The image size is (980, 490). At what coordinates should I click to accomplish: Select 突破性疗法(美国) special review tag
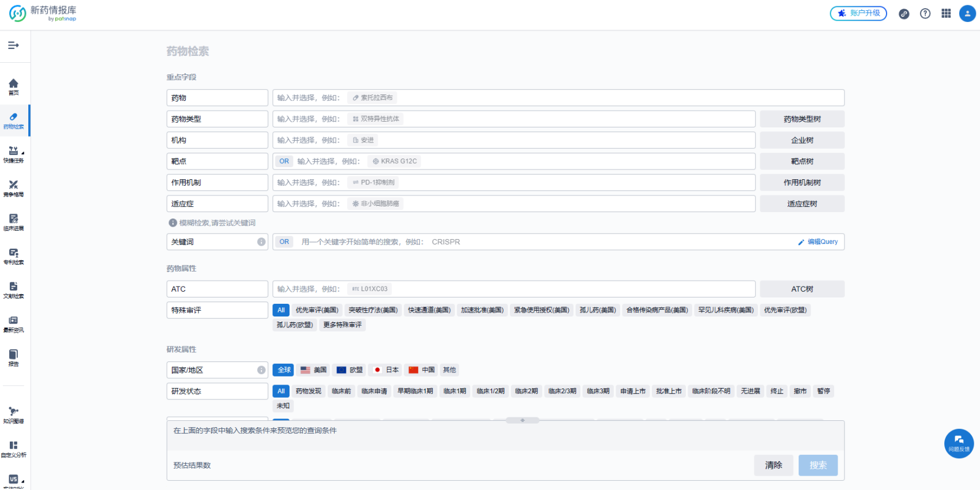373,310
